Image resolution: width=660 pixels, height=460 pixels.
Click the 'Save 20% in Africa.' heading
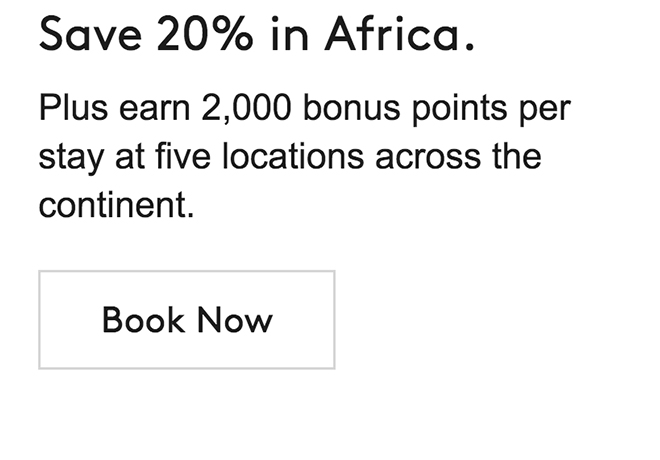(x=255, y=37)
